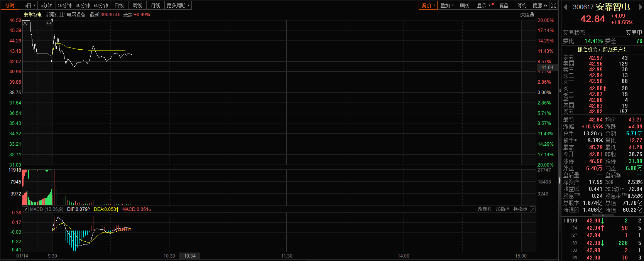This screenshot has height=261, width=644.
Task: Click the MACD help question mark icon
Action: coord(25,209)
